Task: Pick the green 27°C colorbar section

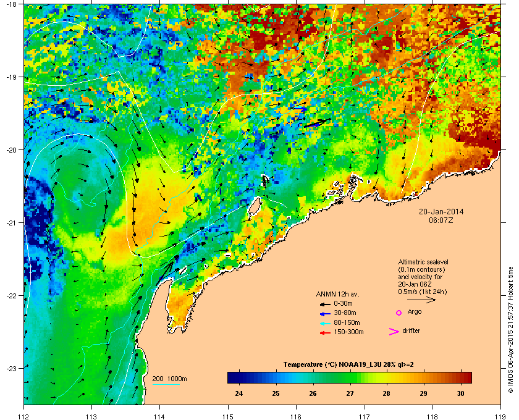Action: coord(350,377)
